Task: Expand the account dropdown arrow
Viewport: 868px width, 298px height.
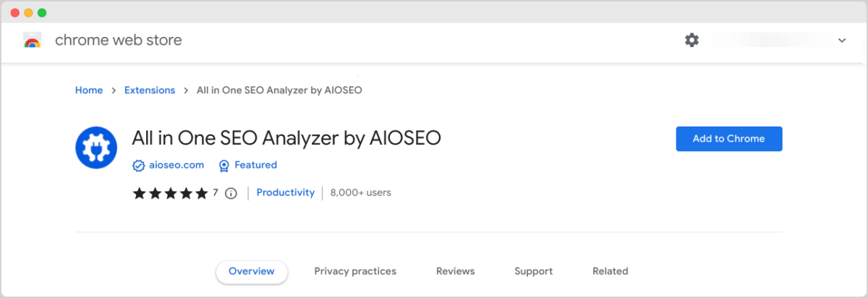Action: click(842, 41)
